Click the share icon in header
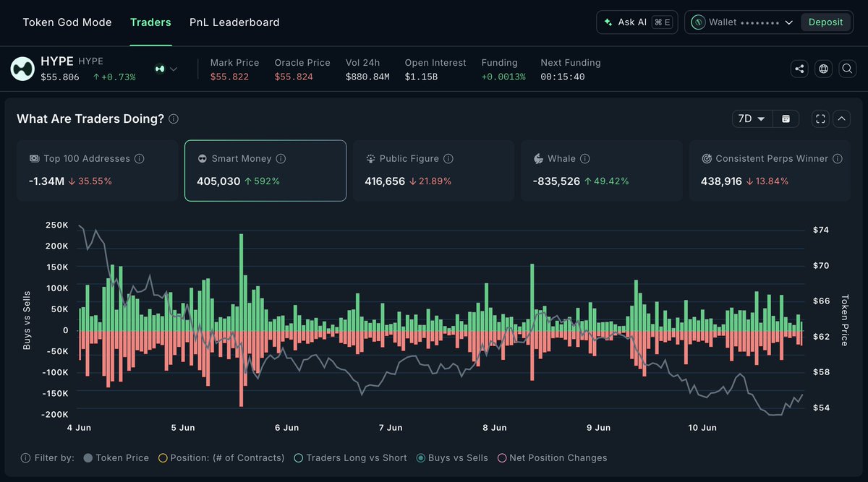 [x=799, y=69]
